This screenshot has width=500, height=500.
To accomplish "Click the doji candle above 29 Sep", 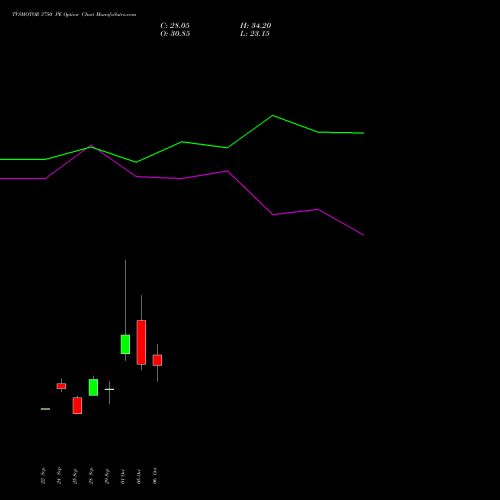I will click(109, 389).
